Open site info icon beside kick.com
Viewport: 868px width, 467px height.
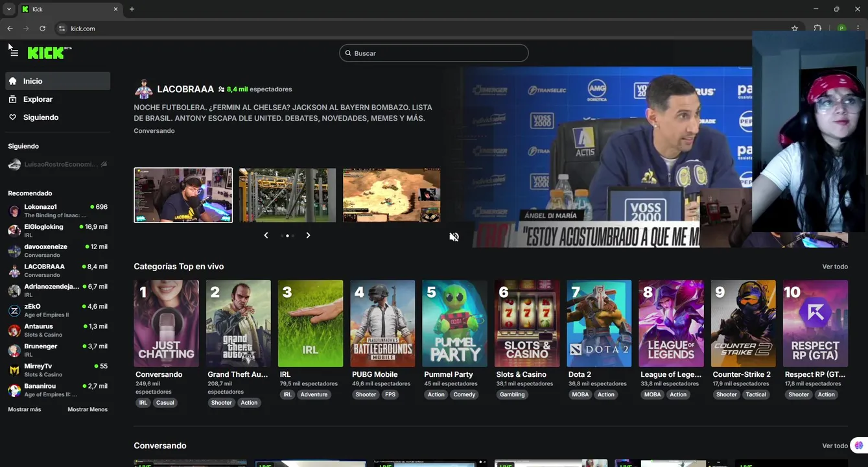[x=62, y=29]
